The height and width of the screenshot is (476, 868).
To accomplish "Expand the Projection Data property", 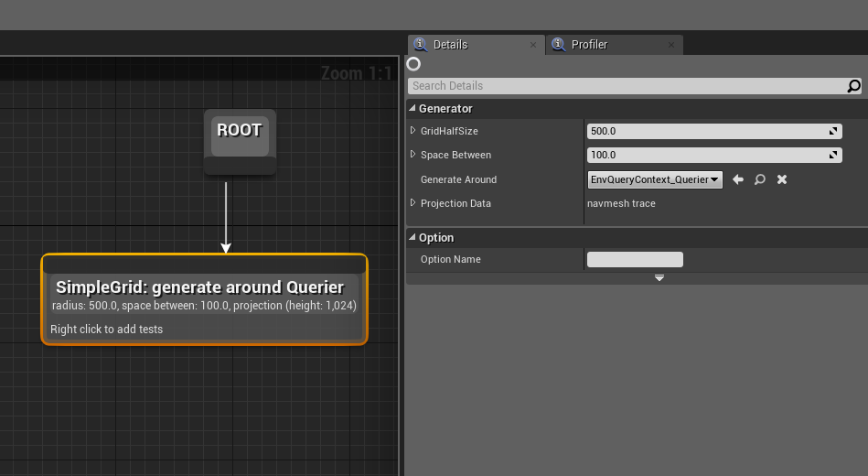I will point(413,203).
